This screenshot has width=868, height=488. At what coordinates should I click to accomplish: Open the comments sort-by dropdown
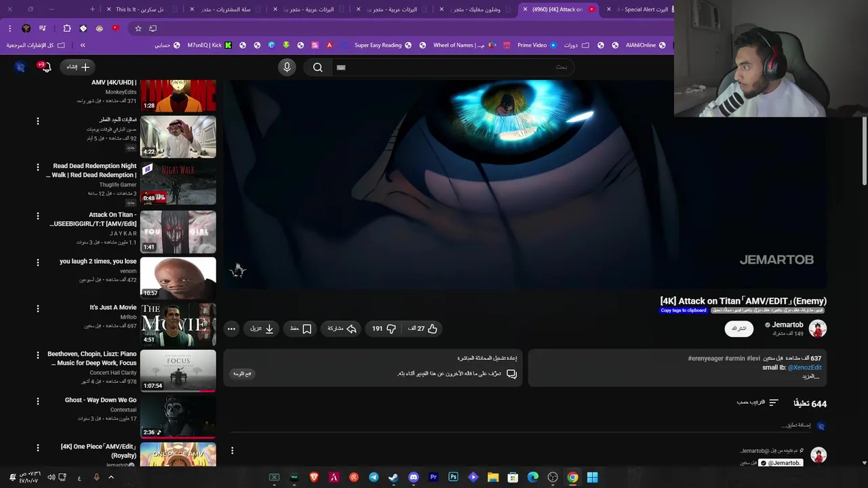[x=757, y=403]
